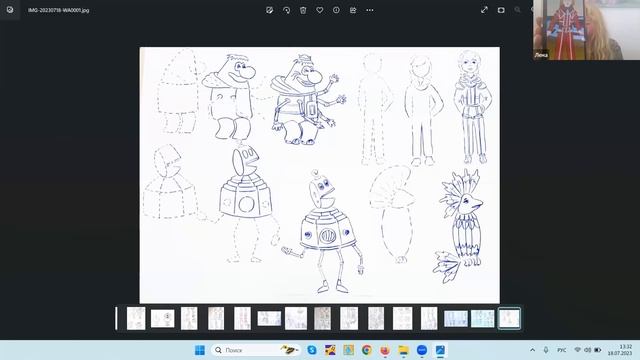
Task: Delete the photo with the trash icon
Action: click(303, 10)
